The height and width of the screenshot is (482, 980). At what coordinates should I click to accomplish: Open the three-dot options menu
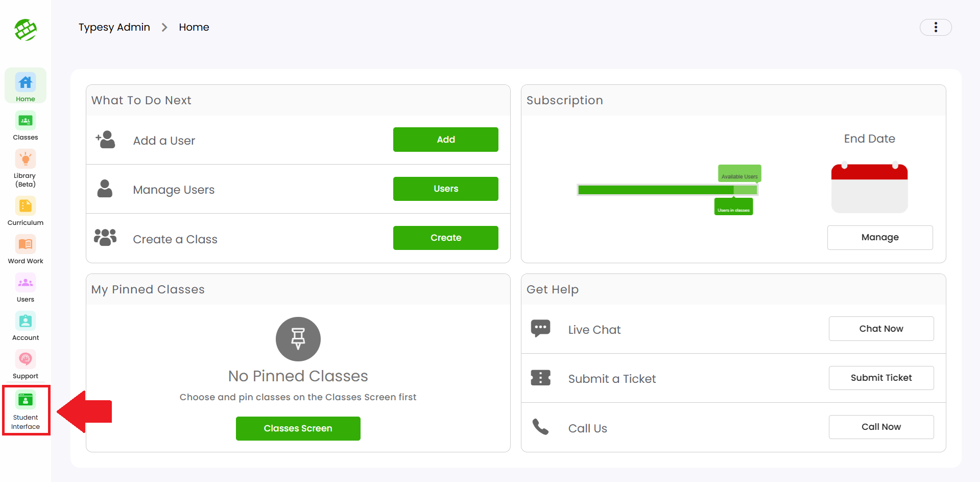936,27
